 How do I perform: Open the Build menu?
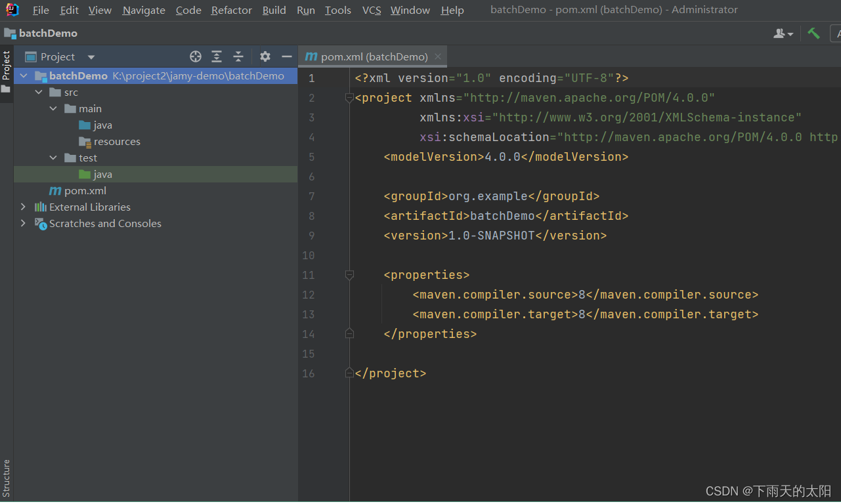coord(274,10)
